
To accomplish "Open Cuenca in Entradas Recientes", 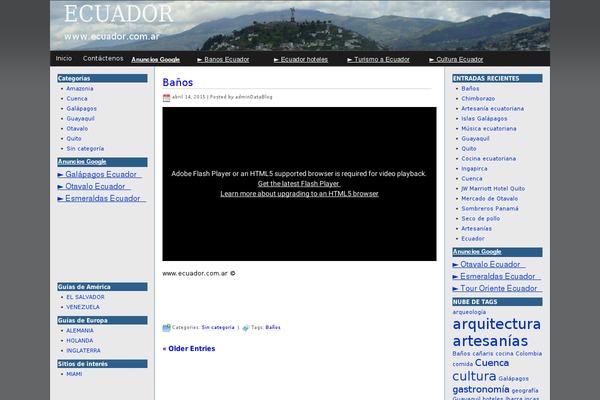I will (x=471, y=179).
